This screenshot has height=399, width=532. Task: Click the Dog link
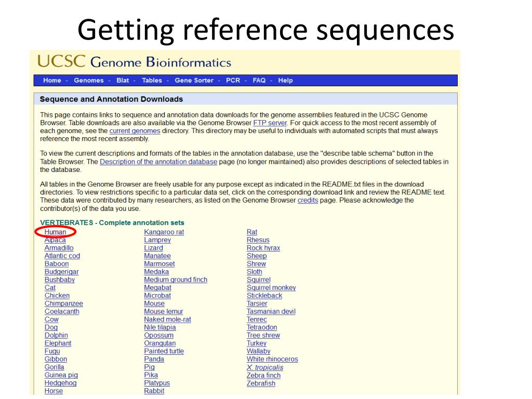tap(51, 327)
